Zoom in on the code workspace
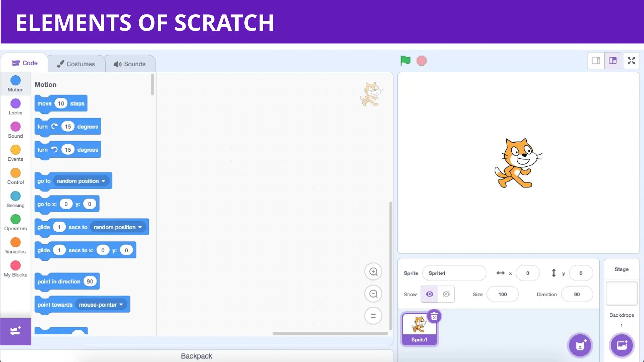The width and height of the screenshot is (644, 362). pos(373,272)
